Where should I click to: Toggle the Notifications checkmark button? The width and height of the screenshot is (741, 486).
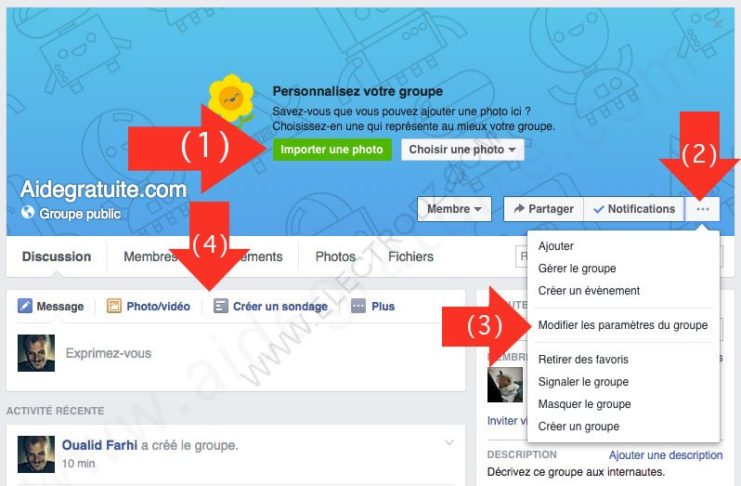(x=634, y=209)
